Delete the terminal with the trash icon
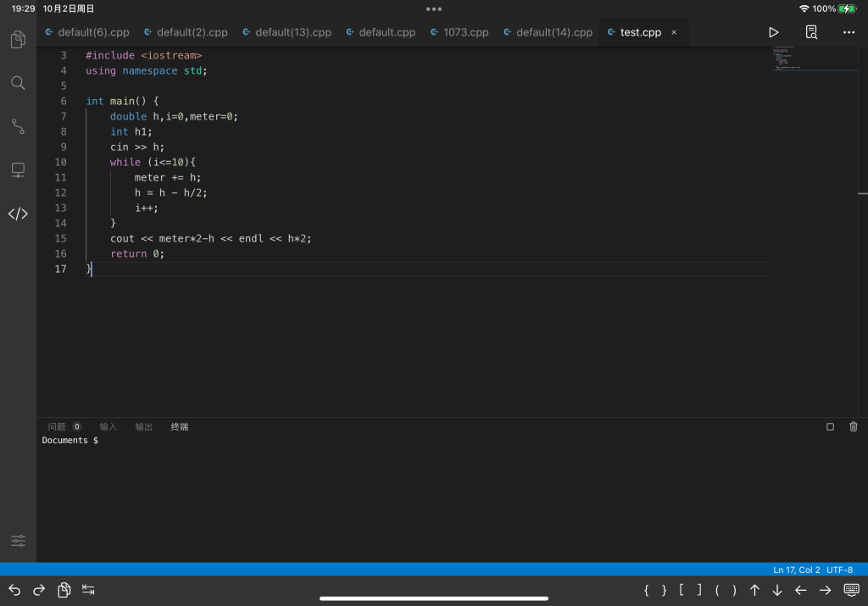The image size is (868, 606). (x=854, y=427)
